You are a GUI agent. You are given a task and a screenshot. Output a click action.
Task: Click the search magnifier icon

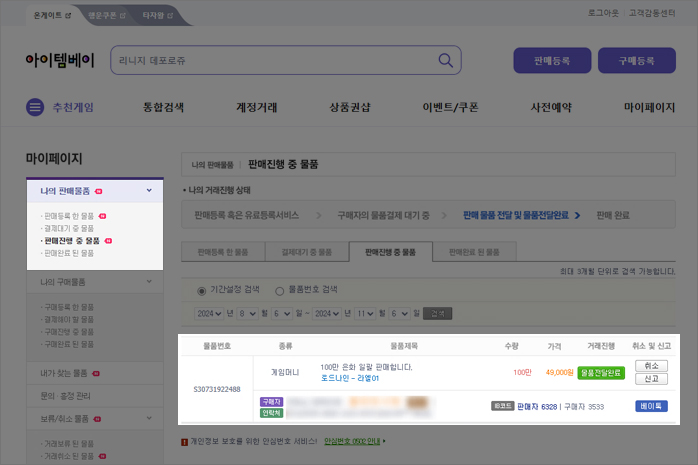coord(446,60)
